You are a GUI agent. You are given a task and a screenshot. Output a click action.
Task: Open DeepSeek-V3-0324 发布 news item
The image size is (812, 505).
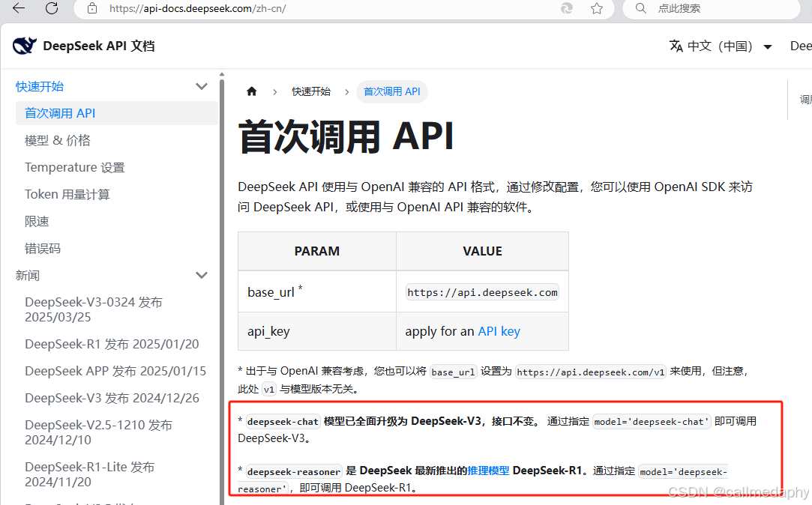94,309
